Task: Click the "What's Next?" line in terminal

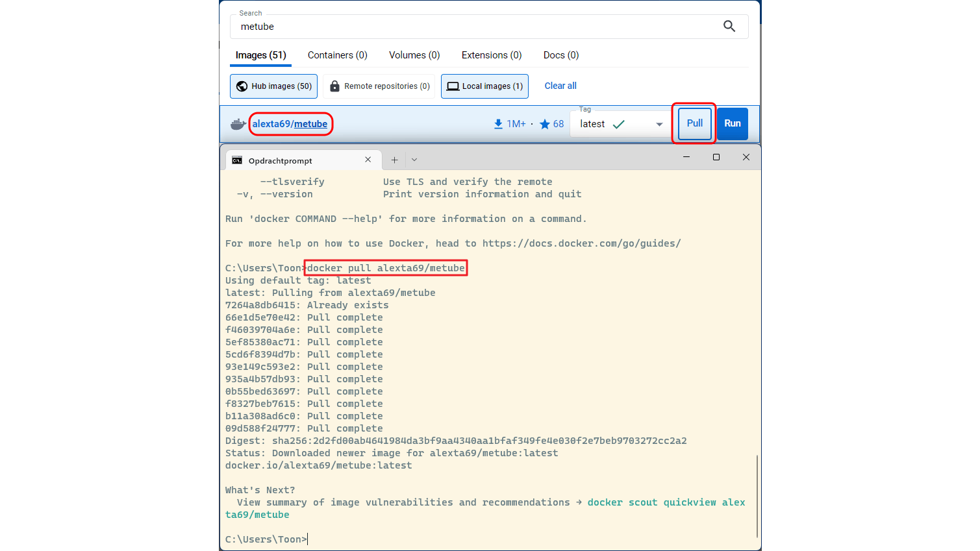Action: 260,490
